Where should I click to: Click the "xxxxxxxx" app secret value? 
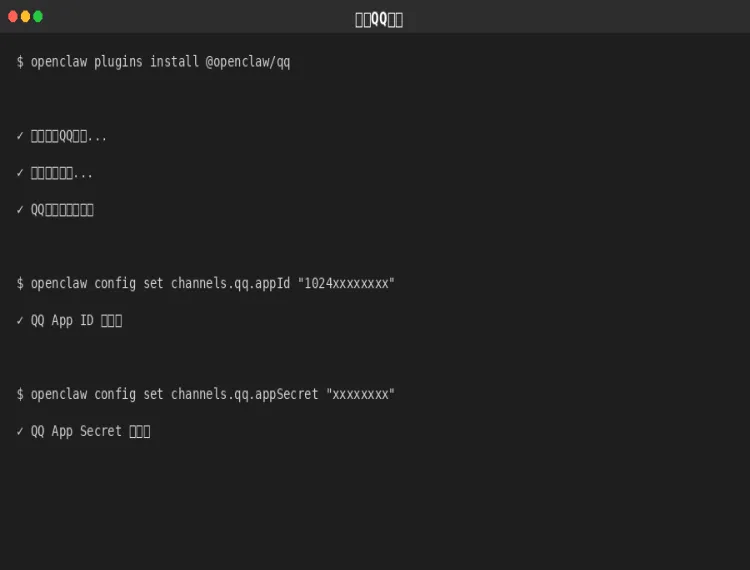coord(360,395)
